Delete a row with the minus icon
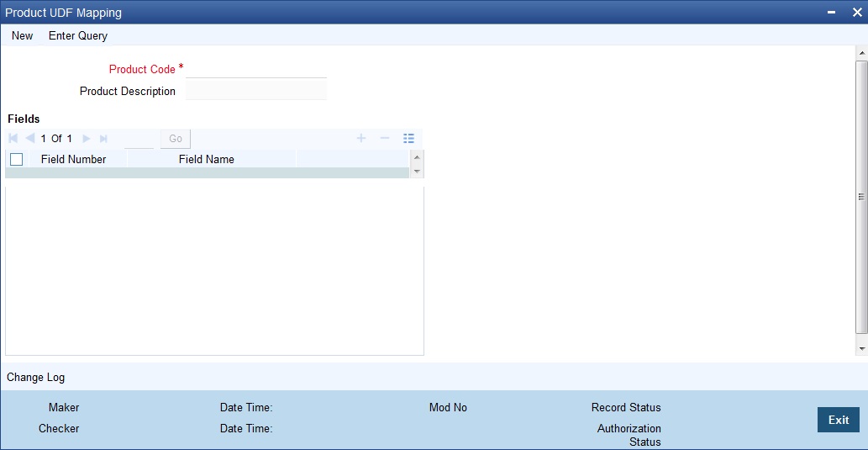This screenshot has height=450, width=868. pos(385,138)
